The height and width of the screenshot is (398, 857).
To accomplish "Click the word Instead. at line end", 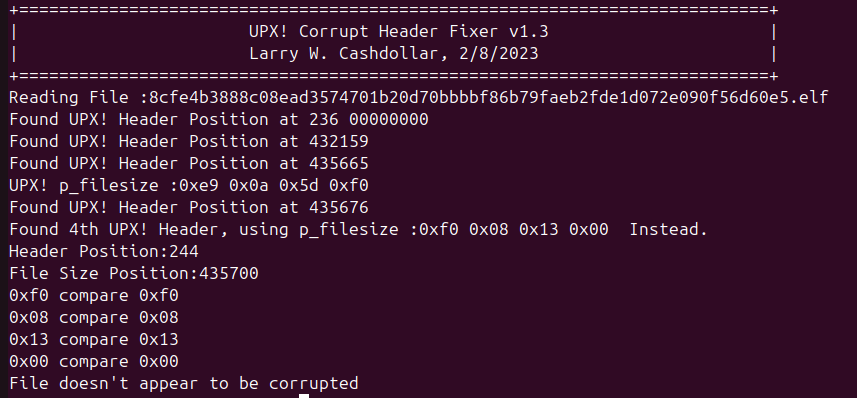I will click(668, 229).
